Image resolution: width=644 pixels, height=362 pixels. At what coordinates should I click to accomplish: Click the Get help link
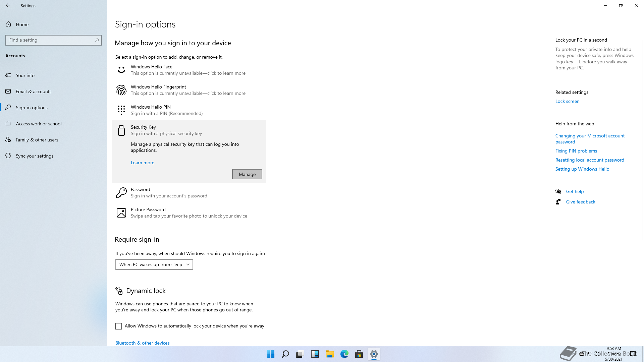[x=575, y=191]
